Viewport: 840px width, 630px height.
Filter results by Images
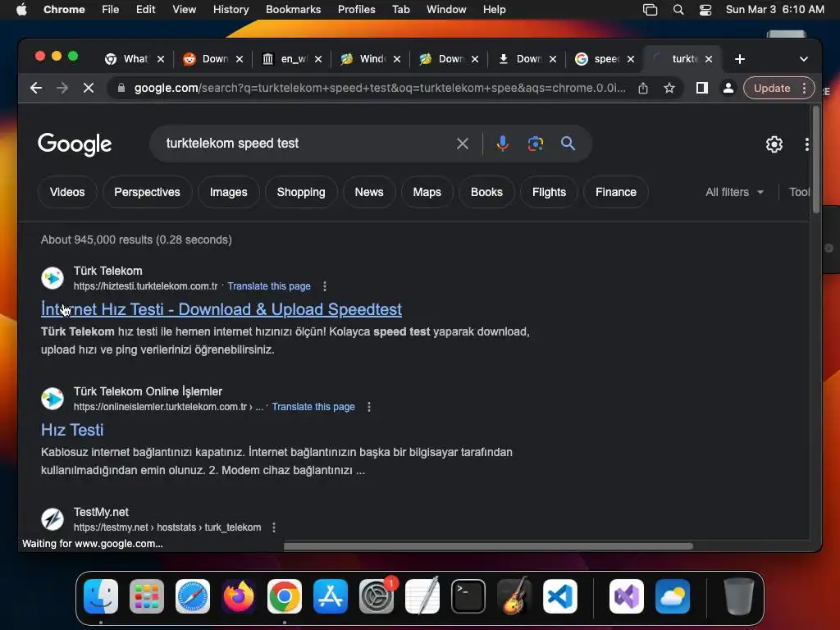(228, 192)
